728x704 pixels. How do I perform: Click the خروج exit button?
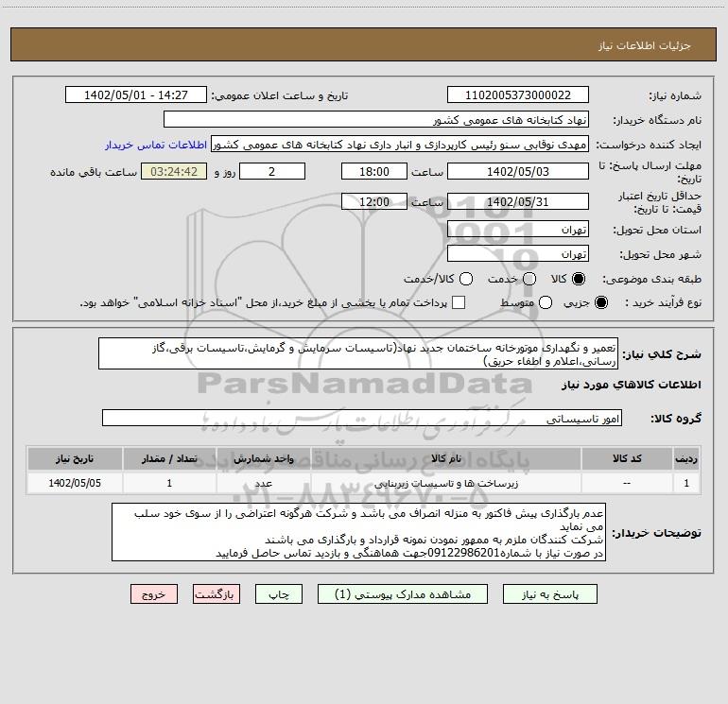click(154, 594)
